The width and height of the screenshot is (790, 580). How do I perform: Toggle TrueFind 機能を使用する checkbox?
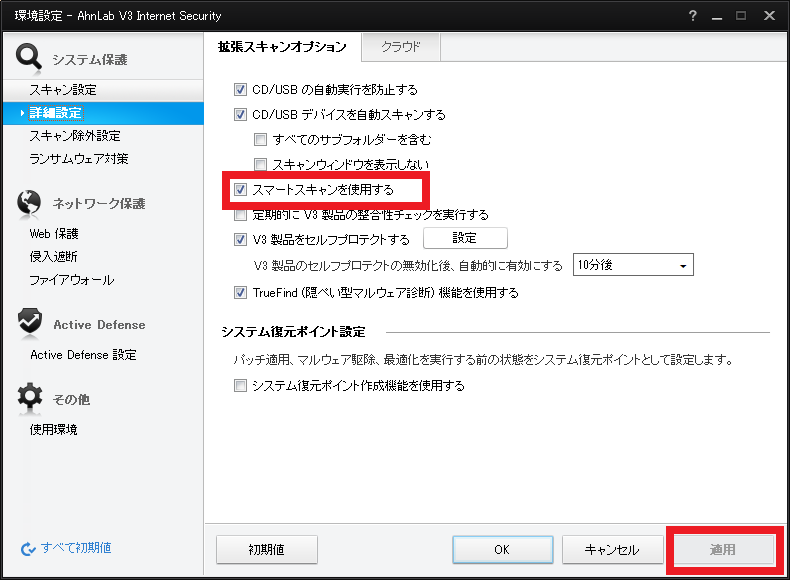240,292
